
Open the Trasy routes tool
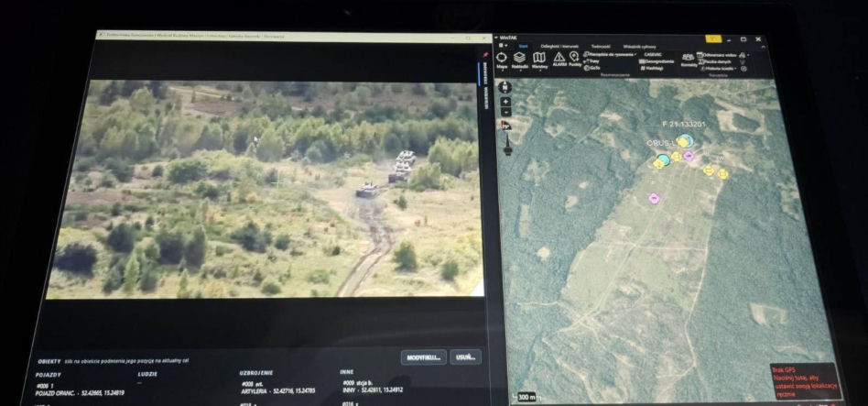click(x=591, y=60)
